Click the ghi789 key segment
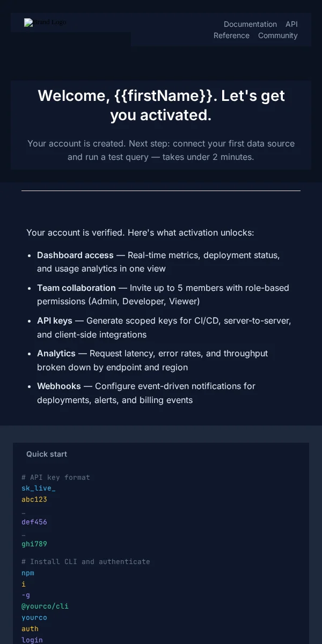Screen dimensions: 322x644 (x=34, y=544)
